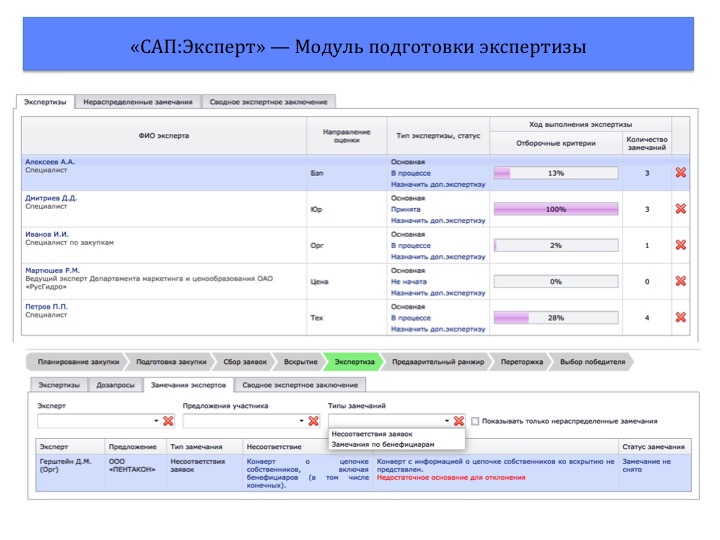Go to Предварительный ранжир stage

[438, 362]
